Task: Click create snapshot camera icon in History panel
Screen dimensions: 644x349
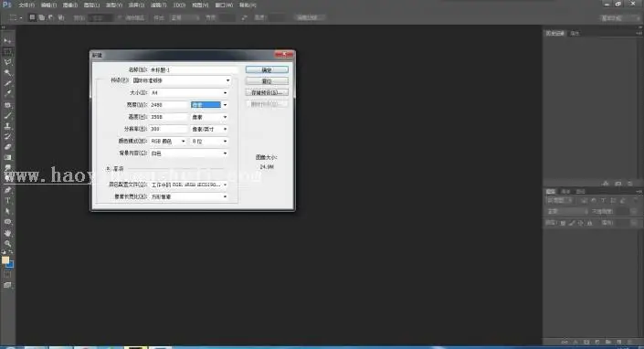Action: coord(618,183)
